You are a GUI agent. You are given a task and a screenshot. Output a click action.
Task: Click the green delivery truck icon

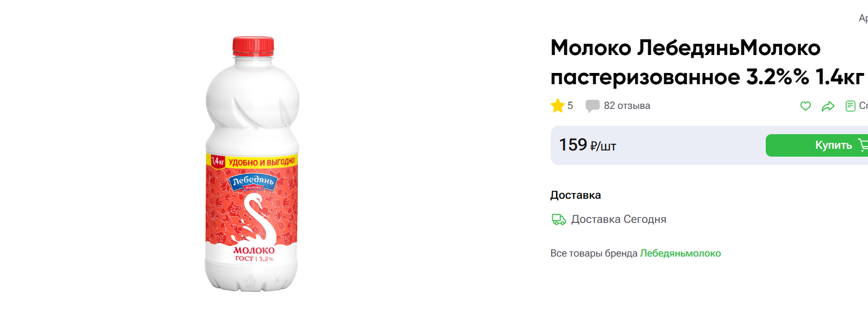558,220
